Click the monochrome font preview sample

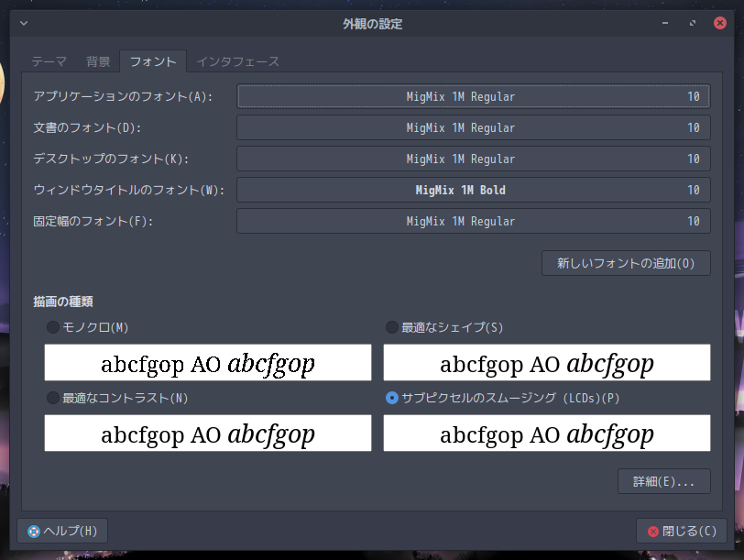point(208,363)
